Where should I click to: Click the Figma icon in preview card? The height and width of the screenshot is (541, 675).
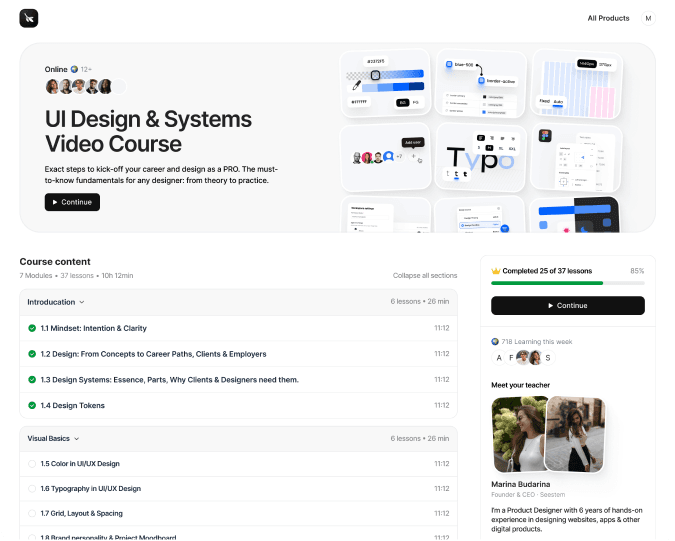tap(545, 136)
